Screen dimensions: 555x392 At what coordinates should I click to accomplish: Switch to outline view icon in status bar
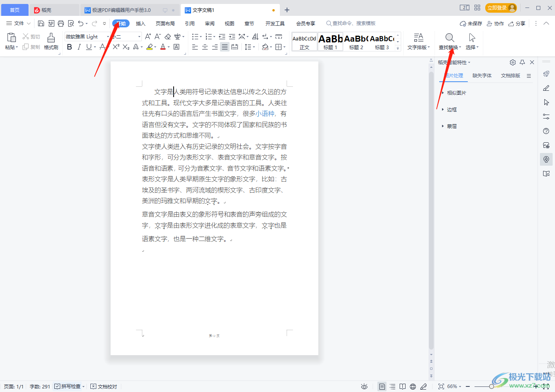click(x=392, y=386)
